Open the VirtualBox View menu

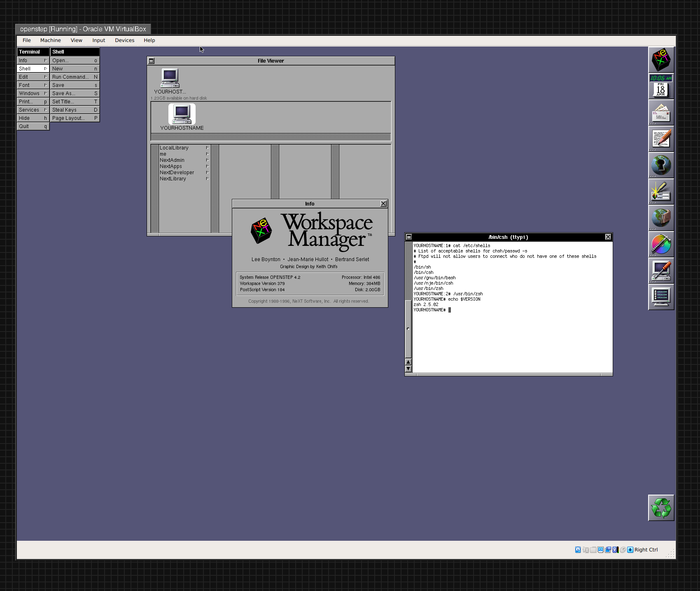77,40
